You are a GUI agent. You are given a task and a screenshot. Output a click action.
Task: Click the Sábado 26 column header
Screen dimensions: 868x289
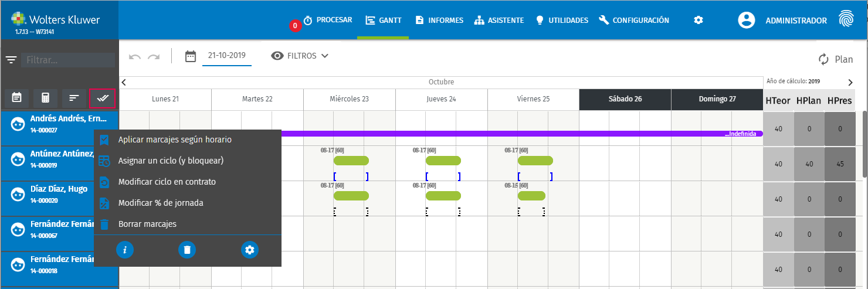click(x=625, y=99)
